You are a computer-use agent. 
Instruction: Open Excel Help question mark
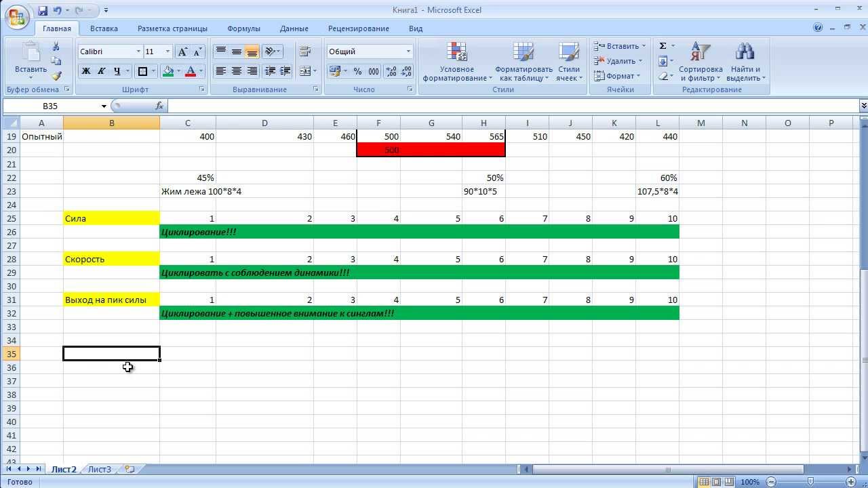818,28
